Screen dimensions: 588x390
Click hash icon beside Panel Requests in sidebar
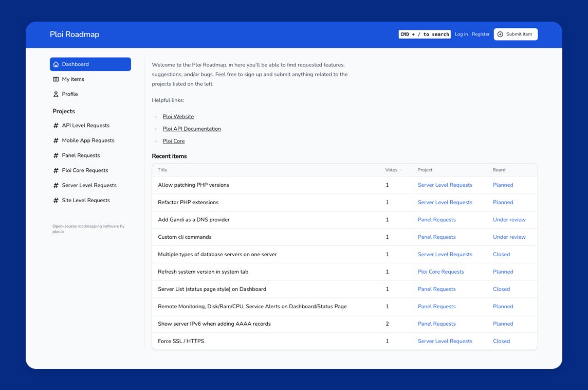56,155
